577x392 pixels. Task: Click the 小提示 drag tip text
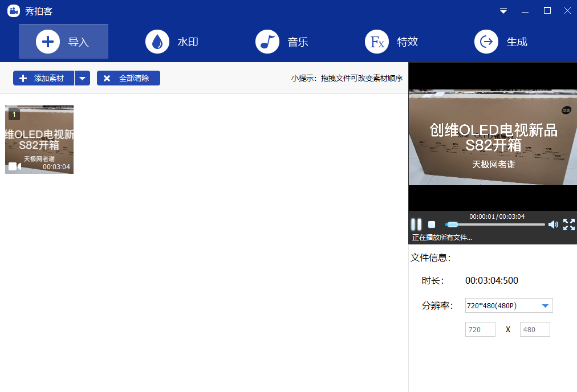[347, 78]
